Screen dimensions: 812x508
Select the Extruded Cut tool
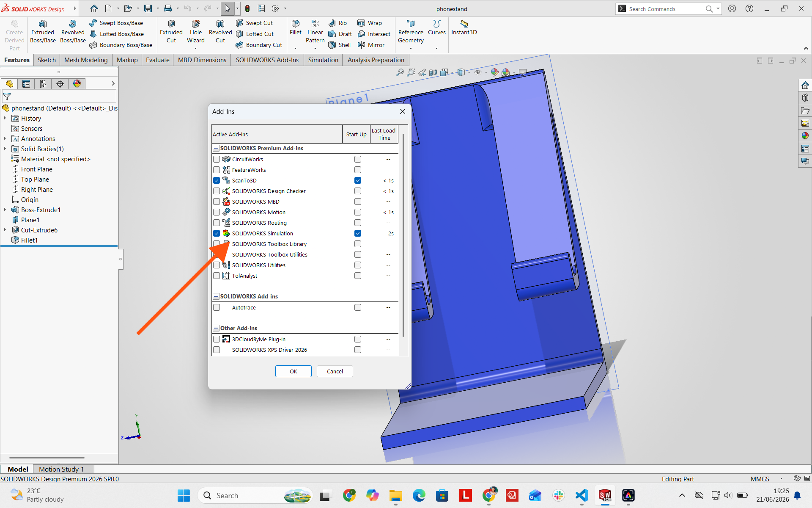point(171,32)
